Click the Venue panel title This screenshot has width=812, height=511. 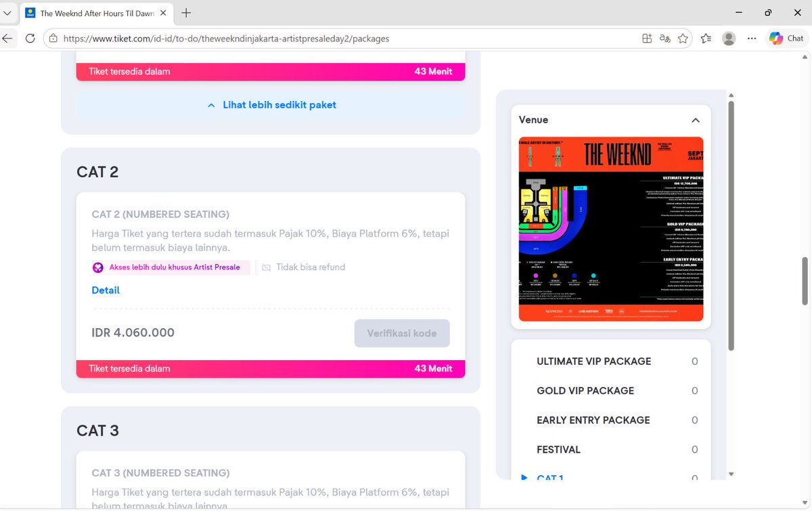click(x=533, y=120)
